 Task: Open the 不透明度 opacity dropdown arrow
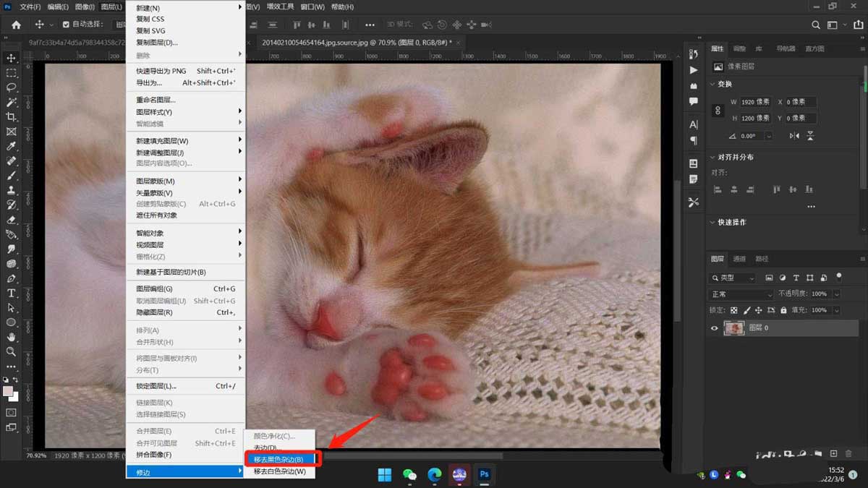point(837,294)
